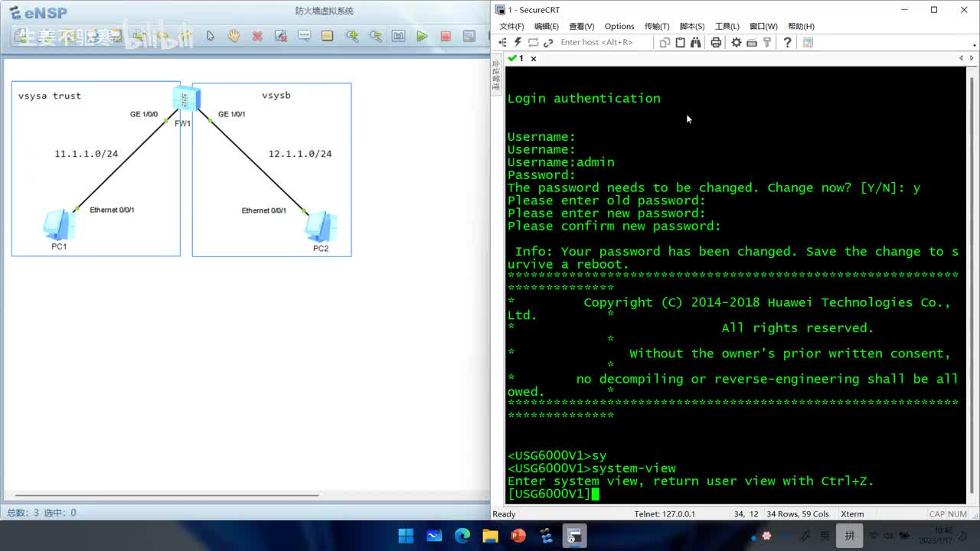Click the keymap editor icon in SecureCRT

click(752, 42)
